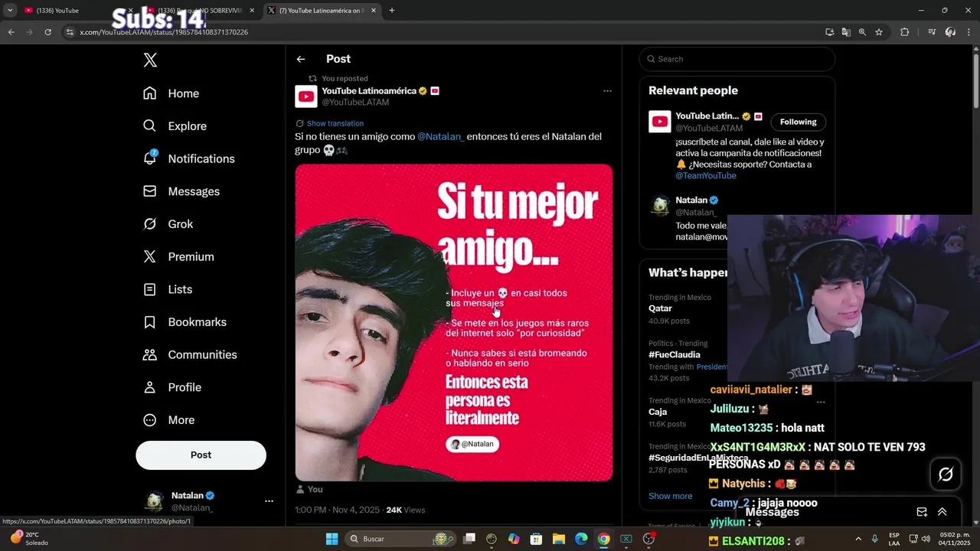Open Lists in the sidebar

click(x=167, y=289)
